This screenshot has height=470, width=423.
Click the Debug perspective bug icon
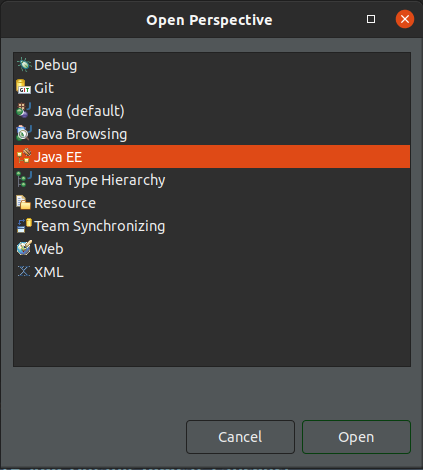click(x=24, y=65)
